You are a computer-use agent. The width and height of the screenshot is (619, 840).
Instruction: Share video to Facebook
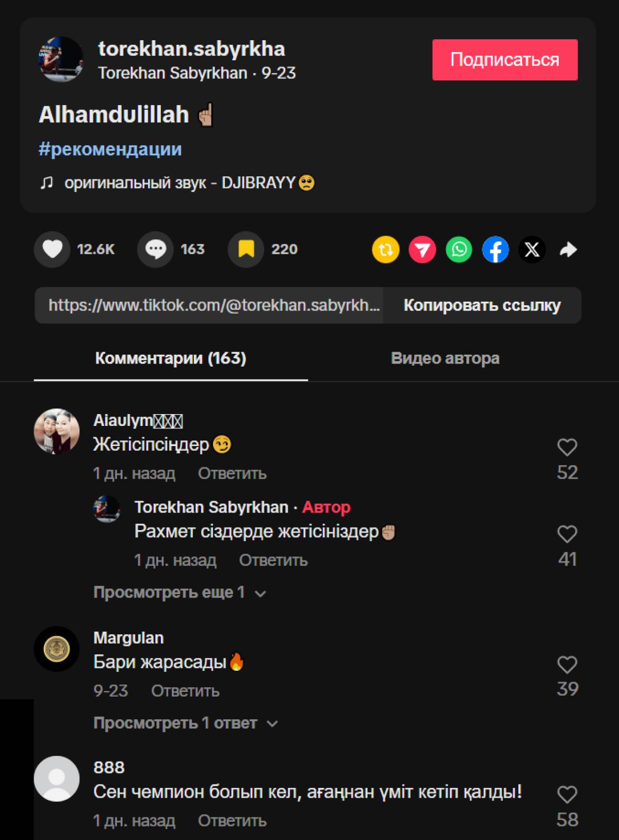point(495,250)
